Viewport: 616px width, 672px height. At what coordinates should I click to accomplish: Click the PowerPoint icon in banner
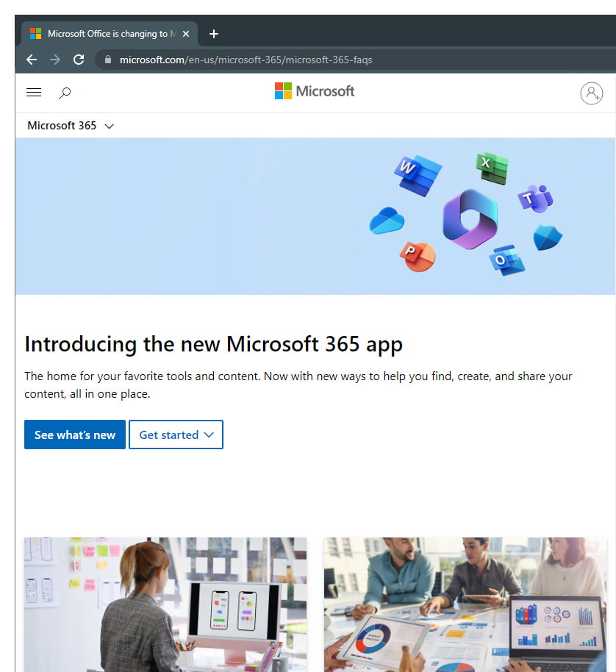click(x=418, y=257)
